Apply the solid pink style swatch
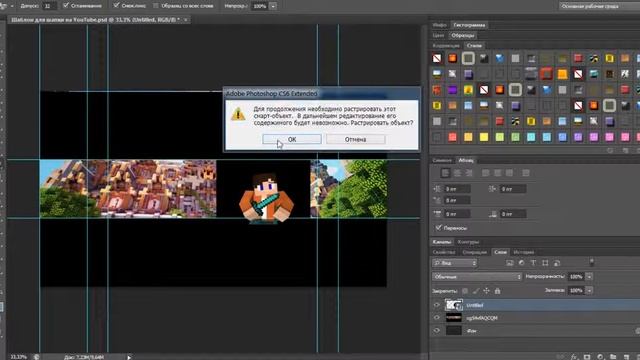Viewport: 640px width, 360px height. pos(609,137)
